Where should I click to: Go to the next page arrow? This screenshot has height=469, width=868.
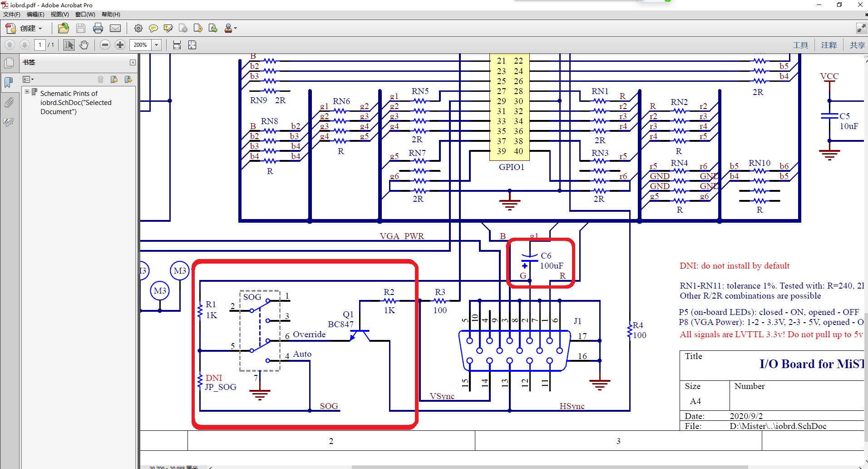pyautogui.click(x=25, y=45)
